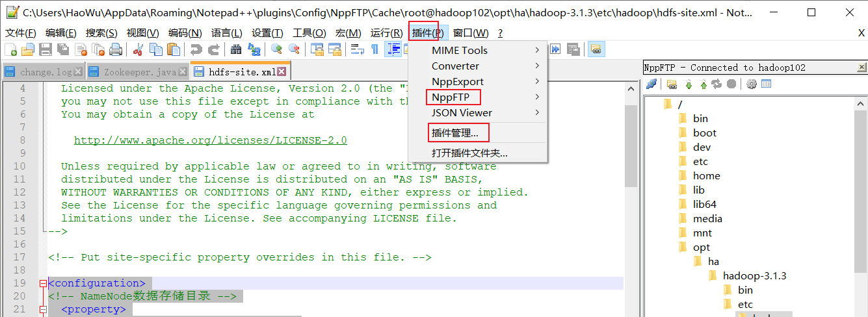This screenshot has width=868, height=317.
Task: Save the current file with Save icon
Action: point(46,49)
